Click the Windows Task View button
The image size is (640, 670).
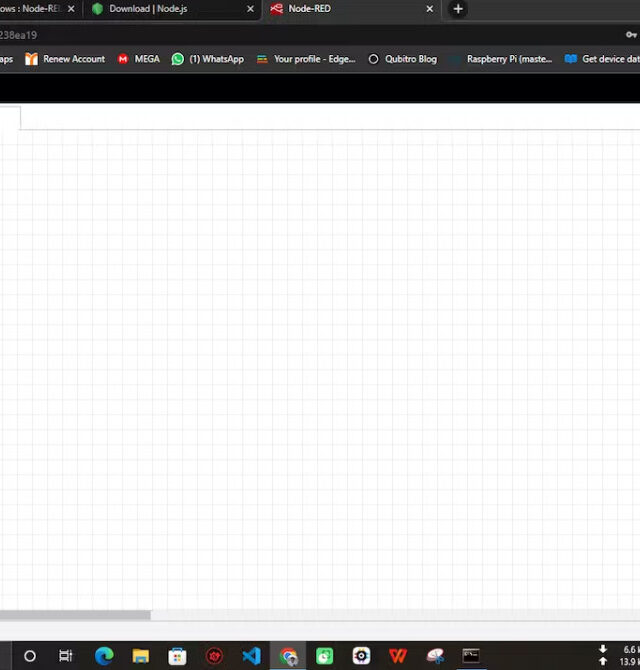pos(66,656)
